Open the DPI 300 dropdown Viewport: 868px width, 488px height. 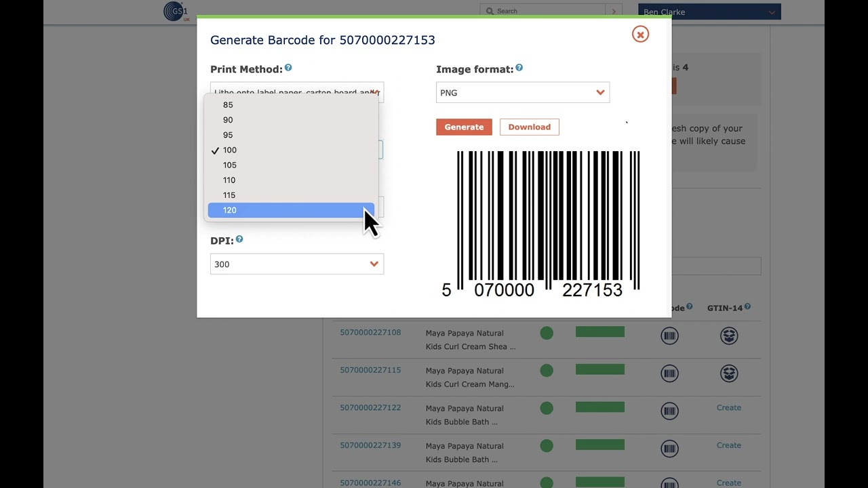297,264
